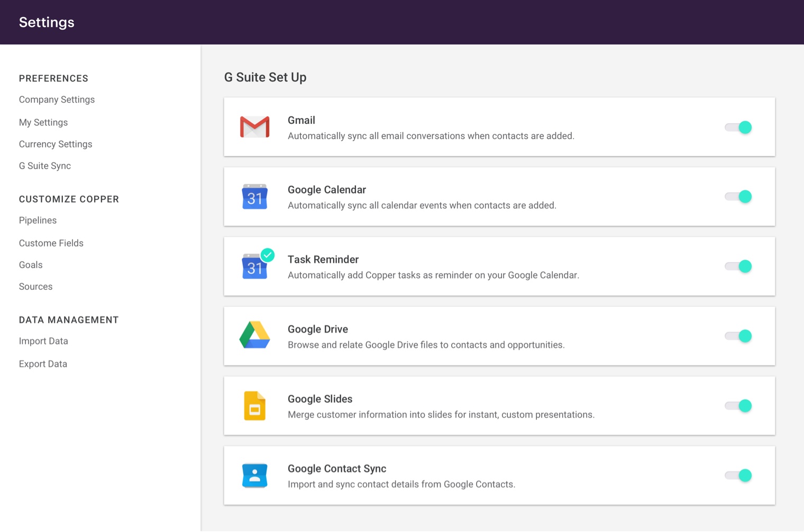Click the Gmail card title
This screenshot has width=804, height=532.
301,120
